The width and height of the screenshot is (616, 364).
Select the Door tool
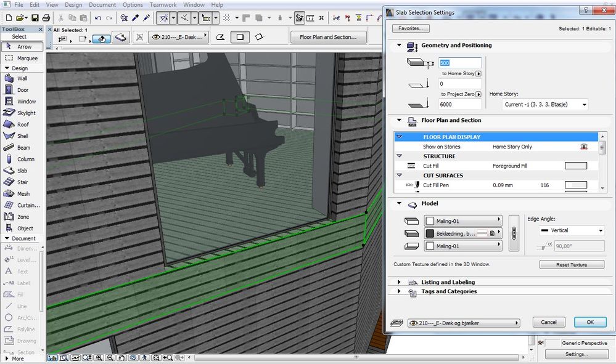click(22, 90)
